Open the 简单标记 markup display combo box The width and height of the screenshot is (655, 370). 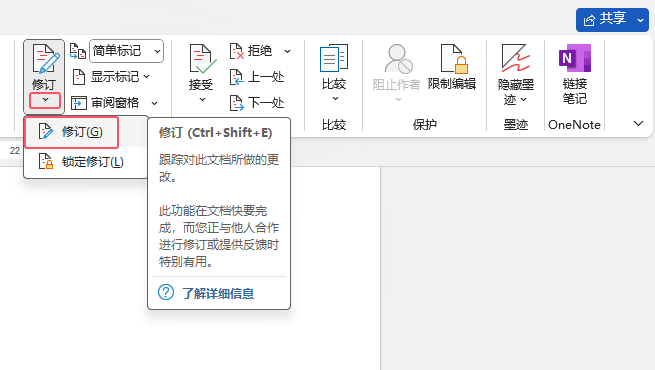[x=126, y=51]
